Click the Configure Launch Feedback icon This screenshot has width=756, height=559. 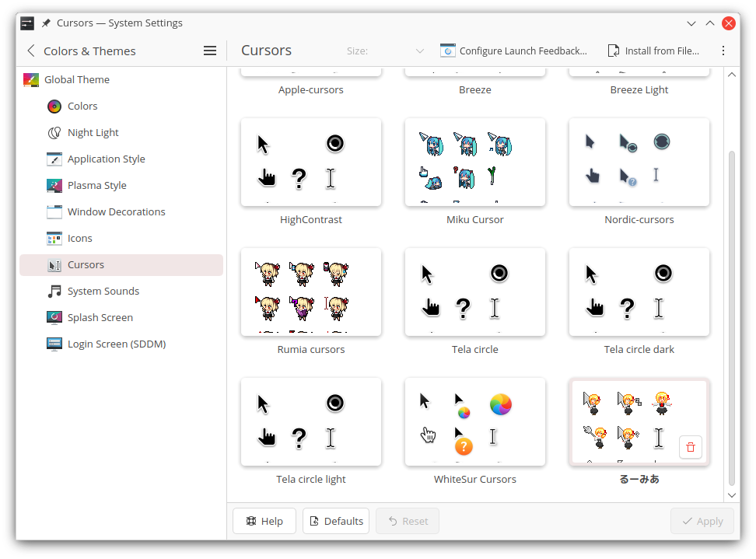coord(447,51)
